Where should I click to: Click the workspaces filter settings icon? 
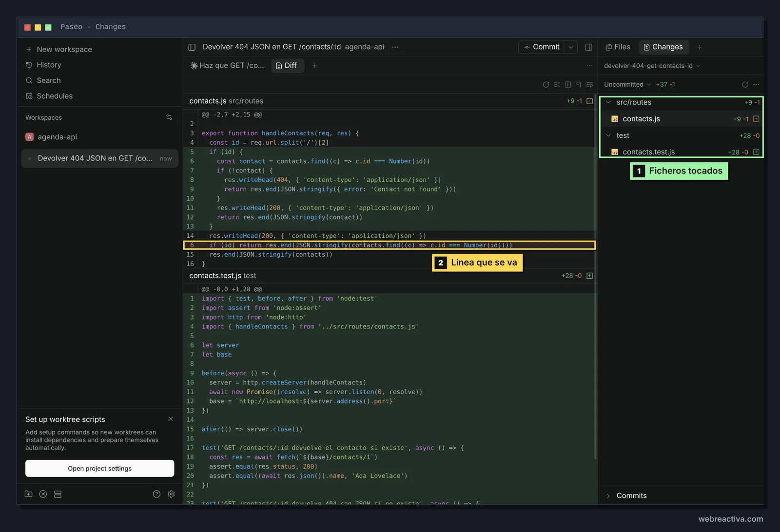tap(169, 117)
